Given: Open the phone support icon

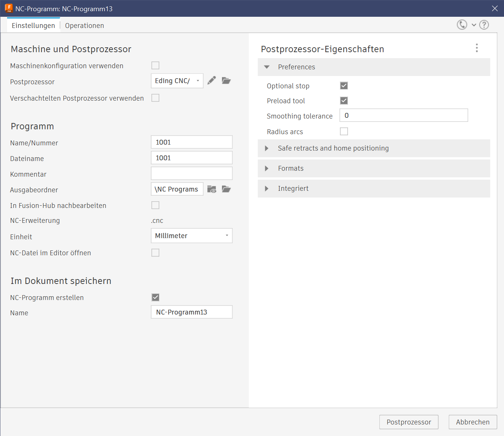Looking at the screenshot, I should [x=462, y=25].
